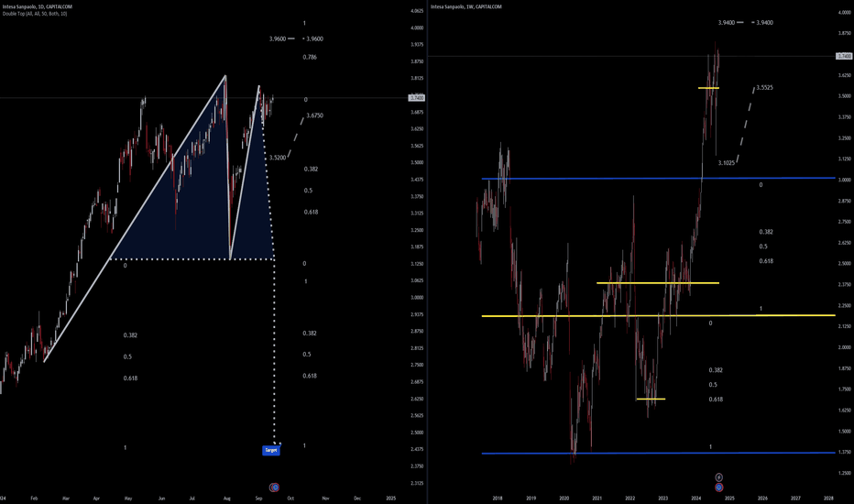Click 2028 on the weekly time axis
854x504 pixels.
(828, 498)
